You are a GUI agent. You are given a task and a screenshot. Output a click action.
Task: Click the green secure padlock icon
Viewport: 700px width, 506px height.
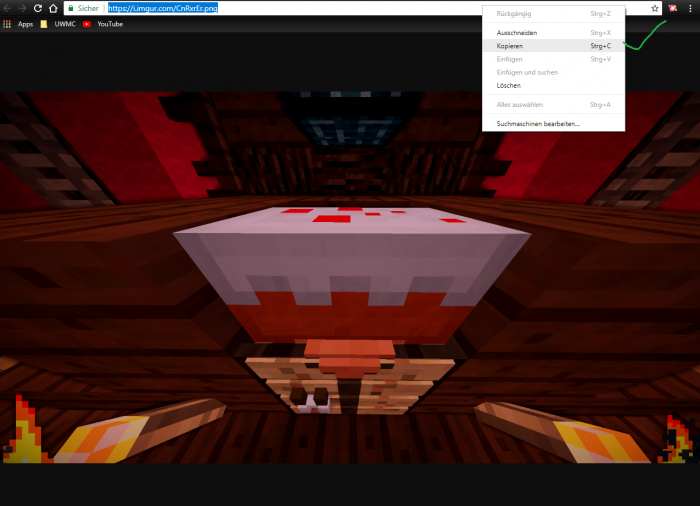[x=71, y=8]
